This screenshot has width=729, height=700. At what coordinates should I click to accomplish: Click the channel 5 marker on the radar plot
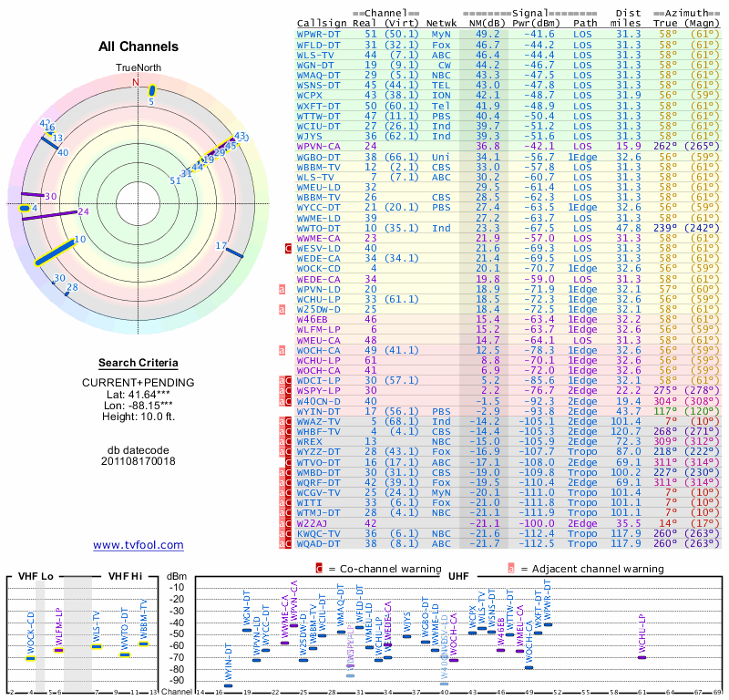151,91
